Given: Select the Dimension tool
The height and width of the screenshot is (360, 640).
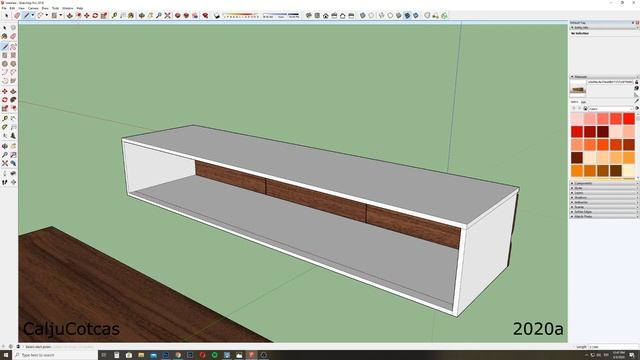Looking at the screenshot, I should pos(13,118).
